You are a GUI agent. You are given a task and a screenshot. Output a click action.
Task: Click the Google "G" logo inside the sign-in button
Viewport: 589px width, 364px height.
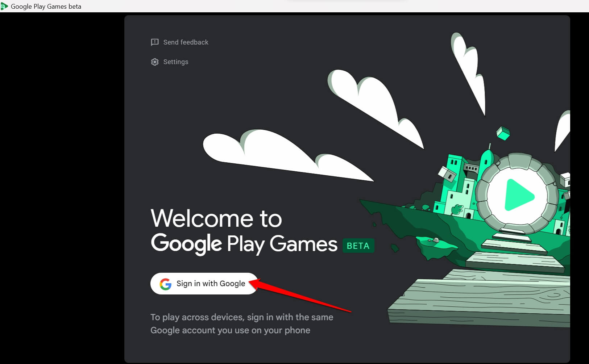pyautogui.click(x=166, y=284)
